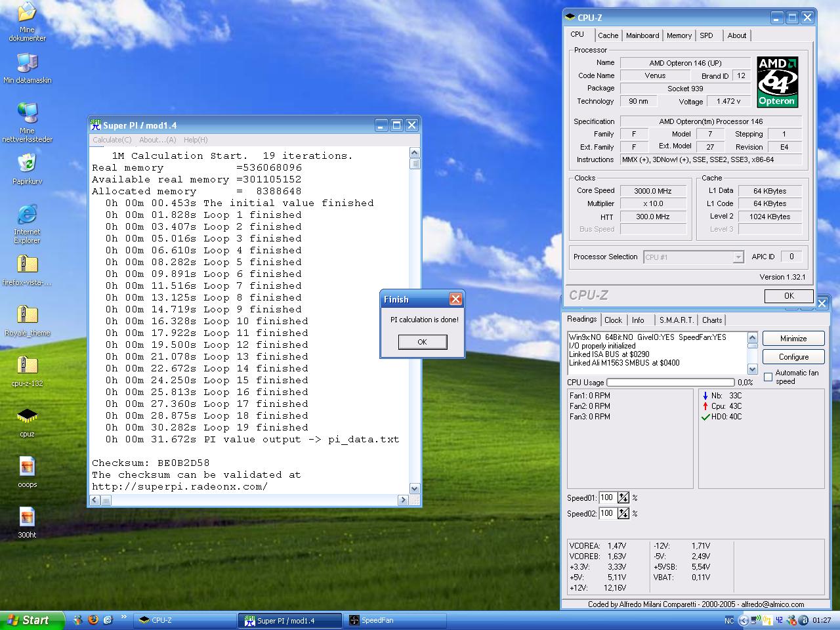Confirm the PI calculation done dialog with OK
This screenshot has height=630, width=840.
422,342
